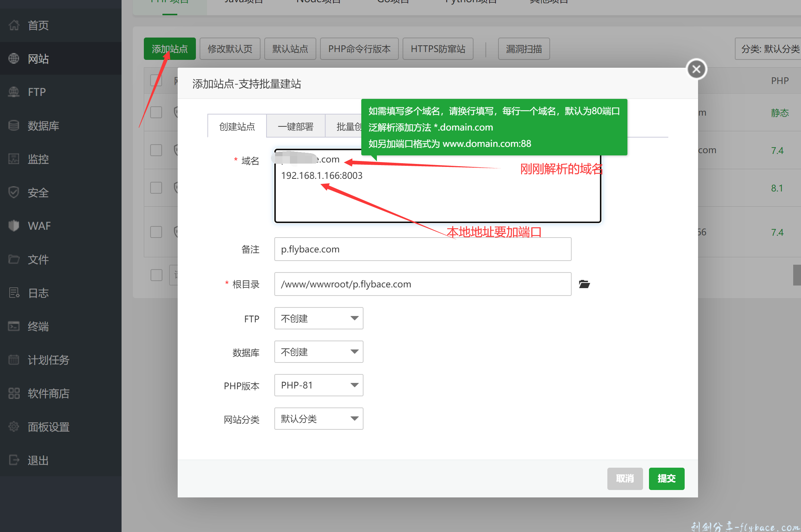Screen dimensions: 801x532
Task: Select the 创建站点 tab
Action: 237,127
